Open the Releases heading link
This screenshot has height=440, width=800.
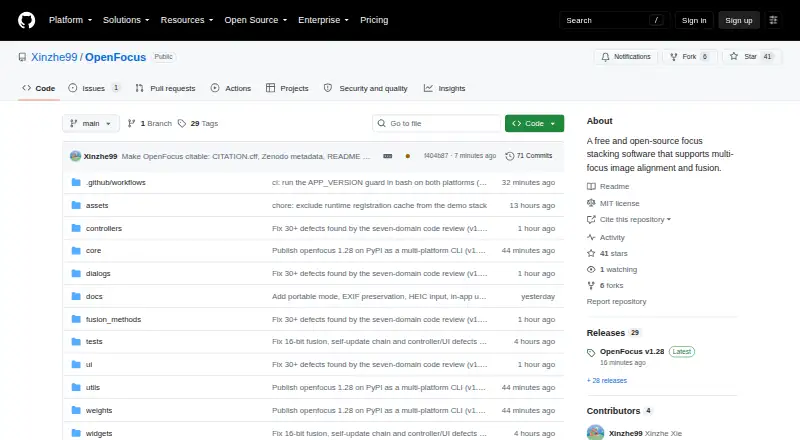606,333
